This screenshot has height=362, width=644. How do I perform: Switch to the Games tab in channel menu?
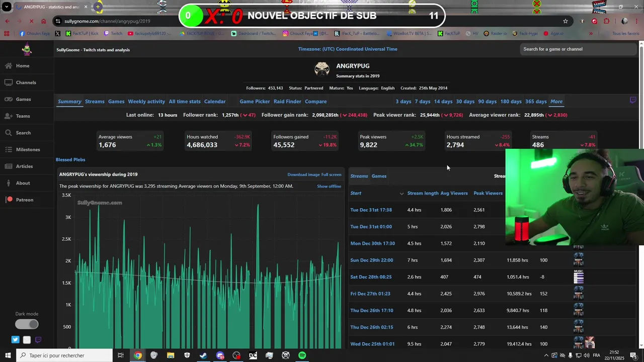pos(116,102)
